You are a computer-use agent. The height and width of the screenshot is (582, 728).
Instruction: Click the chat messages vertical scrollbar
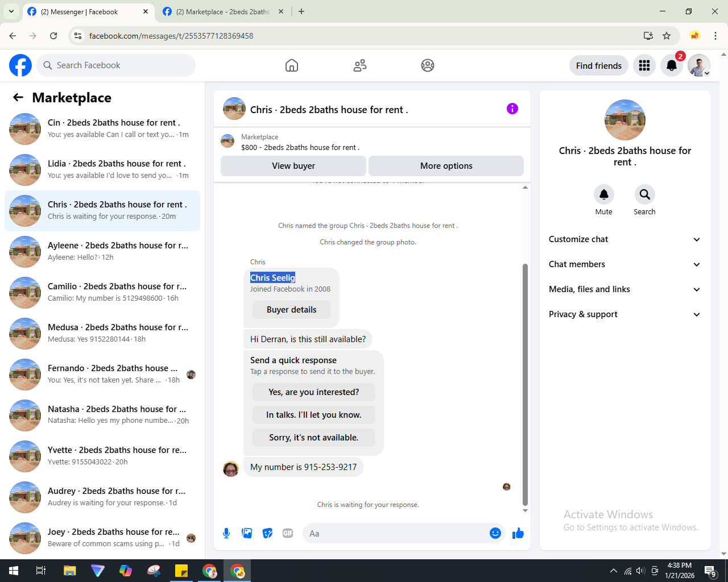(x=525, y=384)
